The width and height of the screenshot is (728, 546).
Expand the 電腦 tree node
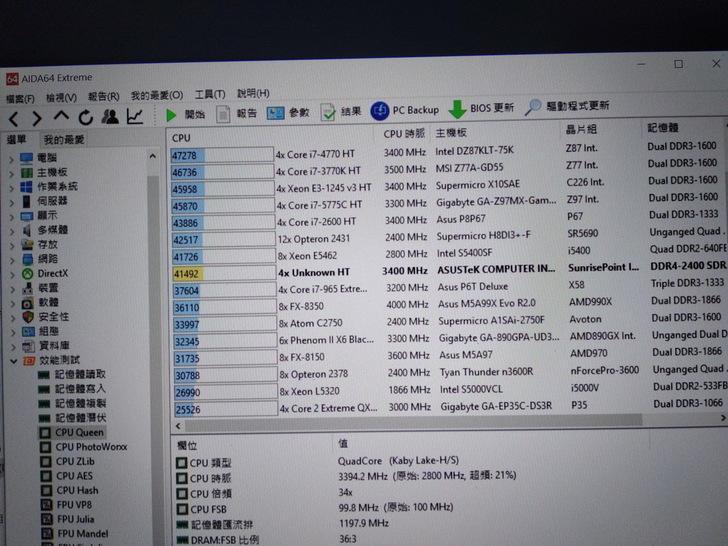(x=12, y=158)
